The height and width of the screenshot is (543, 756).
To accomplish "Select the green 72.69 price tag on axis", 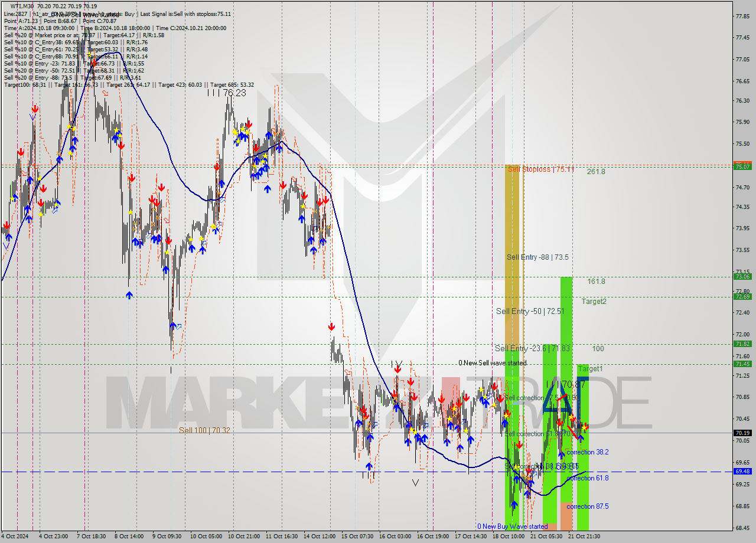I will tap(742, 296).
